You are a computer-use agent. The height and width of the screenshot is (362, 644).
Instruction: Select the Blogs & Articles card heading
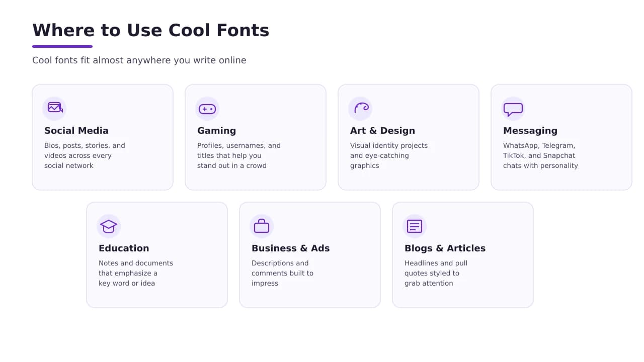pos(445,248)
